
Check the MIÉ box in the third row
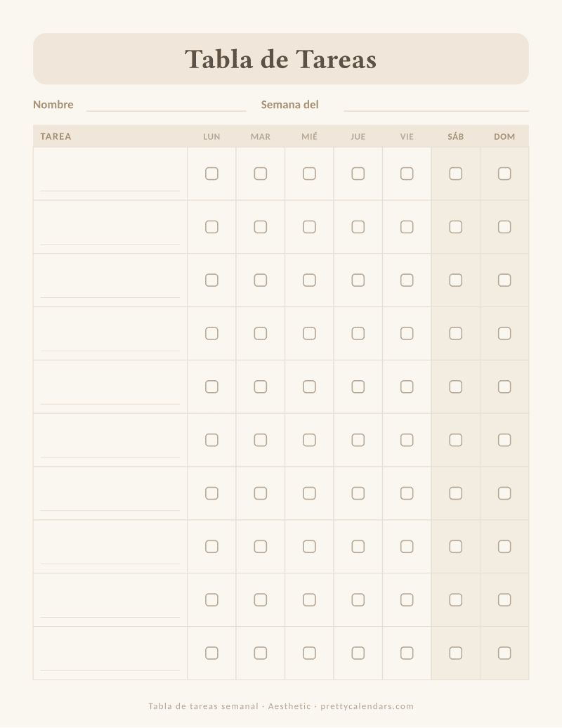(x=309, y=280)
